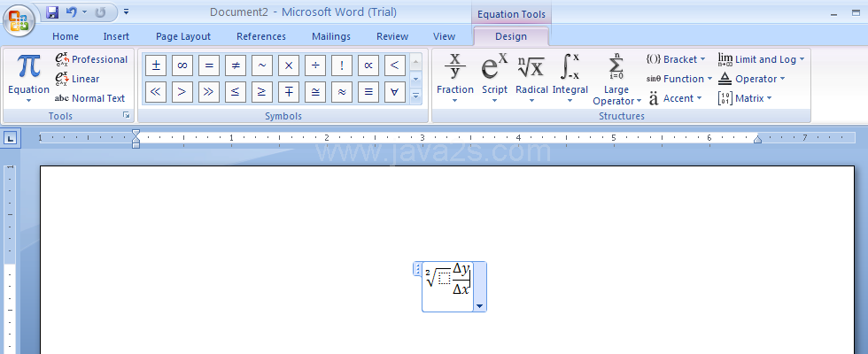868x354 pixels.
Task: Open the Script structure menu
Action: coord(494,78)
